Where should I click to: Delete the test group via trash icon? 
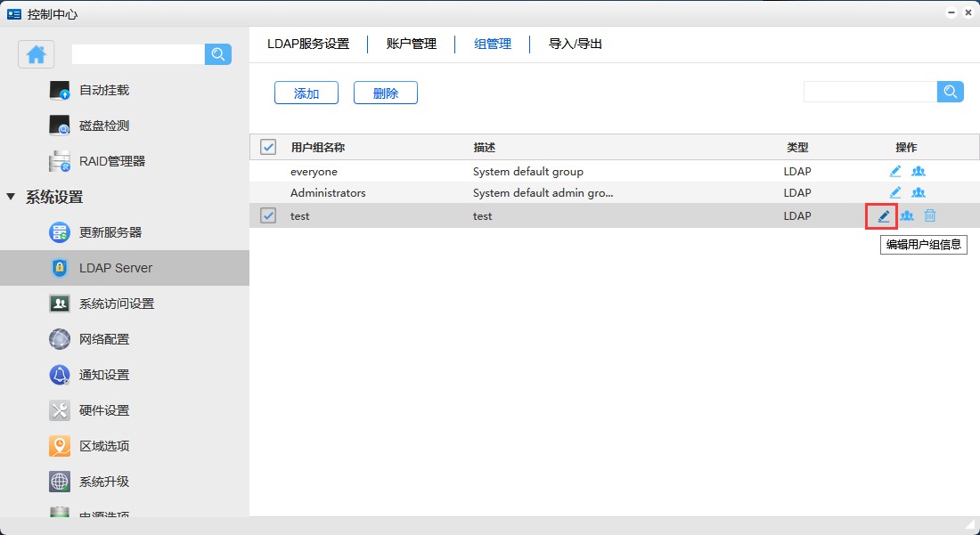coord(930,215)
